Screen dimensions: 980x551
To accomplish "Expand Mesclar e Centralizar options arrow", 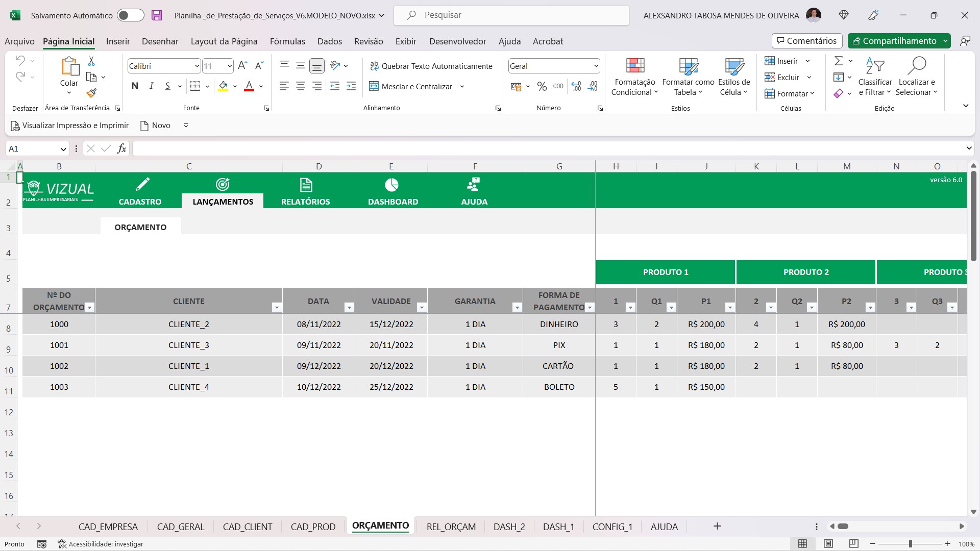I will point(462,87).
